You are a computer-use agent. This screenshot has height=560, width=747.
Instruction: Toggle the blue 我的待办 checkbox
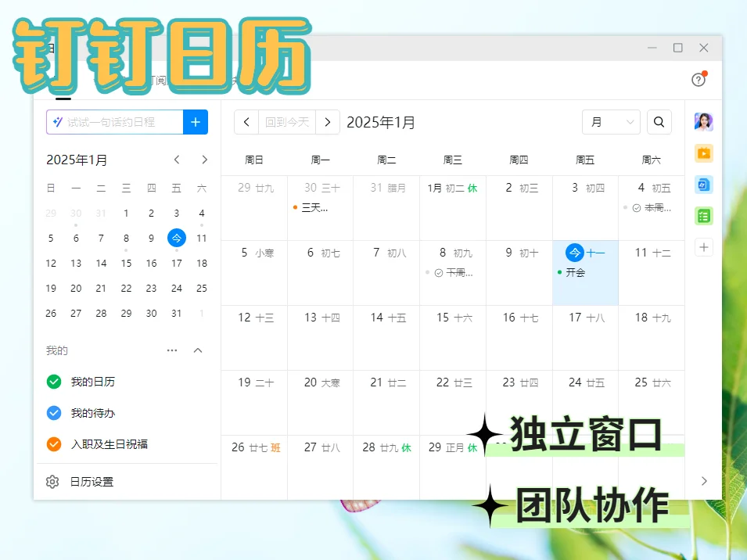52,413
